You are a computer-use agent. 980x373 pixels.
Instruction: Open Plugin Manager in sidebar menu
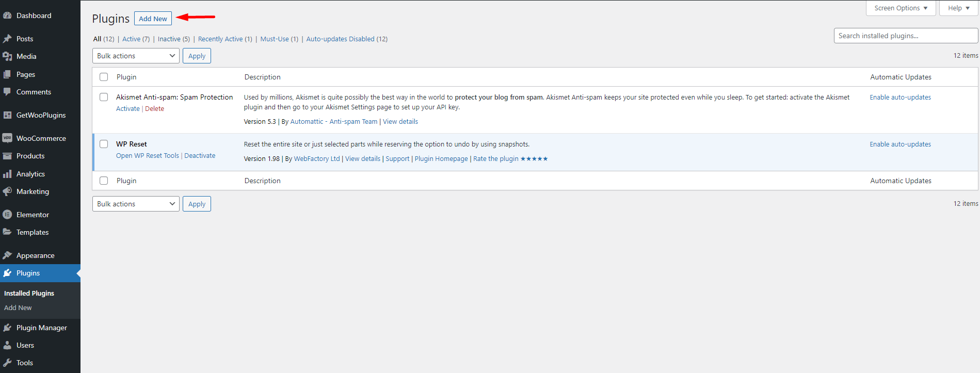click(x=41, y=328)
